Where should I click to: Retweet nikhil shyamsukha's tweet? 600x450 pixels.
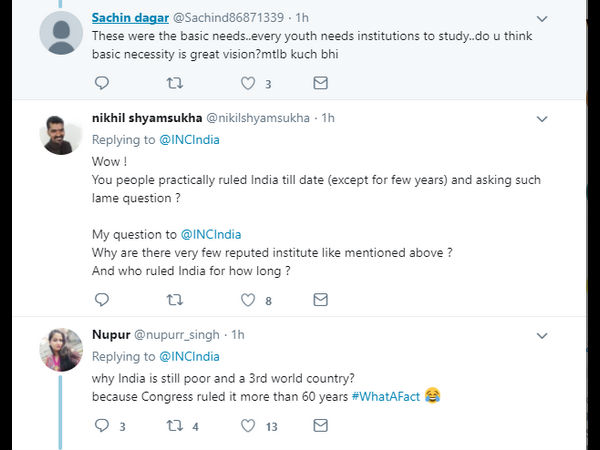(x=174, y=299)
